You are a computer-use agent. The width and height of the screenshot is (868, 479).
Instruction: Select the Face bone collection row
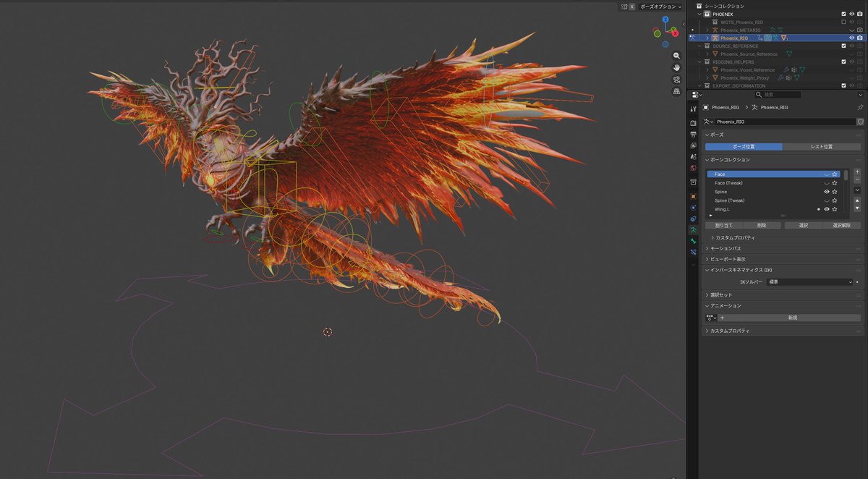coord(773,174)
